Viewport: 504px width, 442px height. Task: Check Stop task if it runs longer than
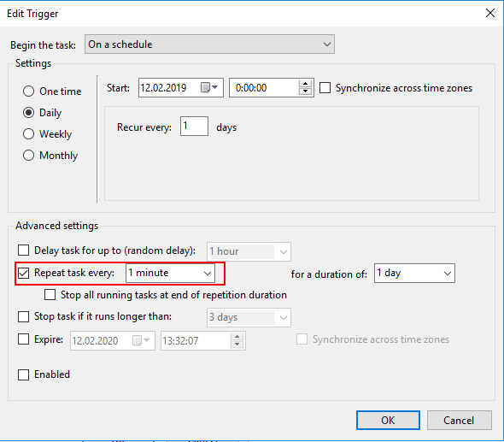point(23,316)
